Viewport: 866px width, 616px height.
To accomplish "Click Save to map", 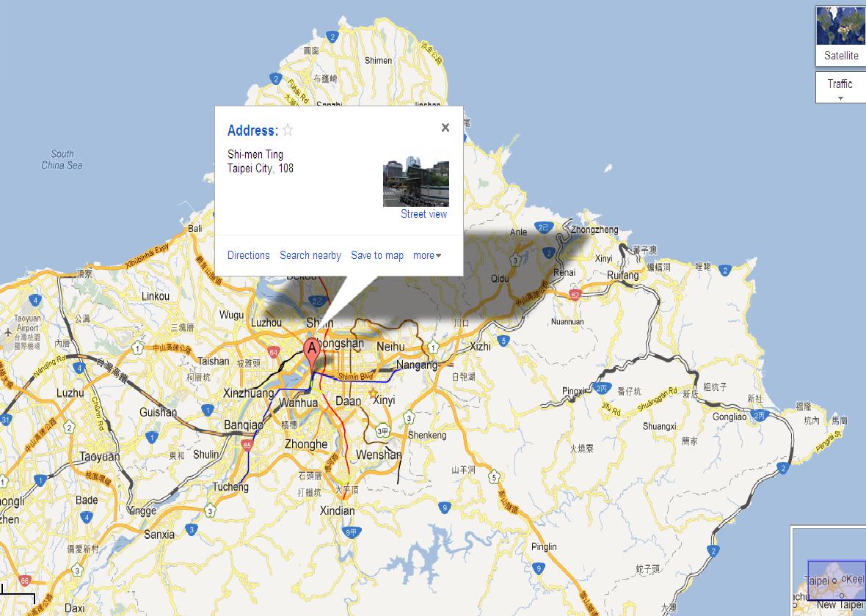I will coord(377,255).
